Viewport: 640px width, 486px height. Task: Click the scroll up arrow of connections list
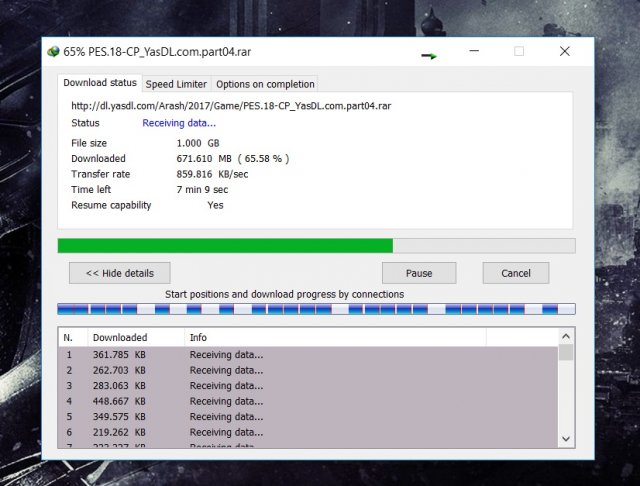[x=566, y=337]
